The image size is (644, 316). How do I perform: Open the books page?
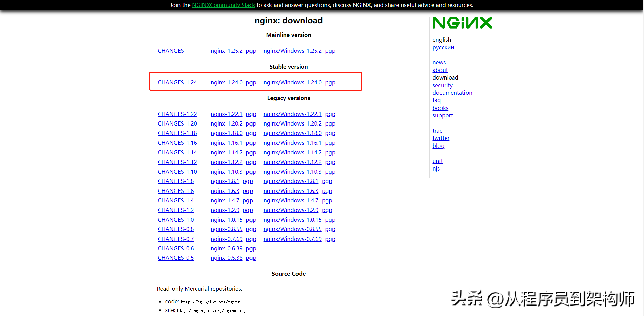440,108
